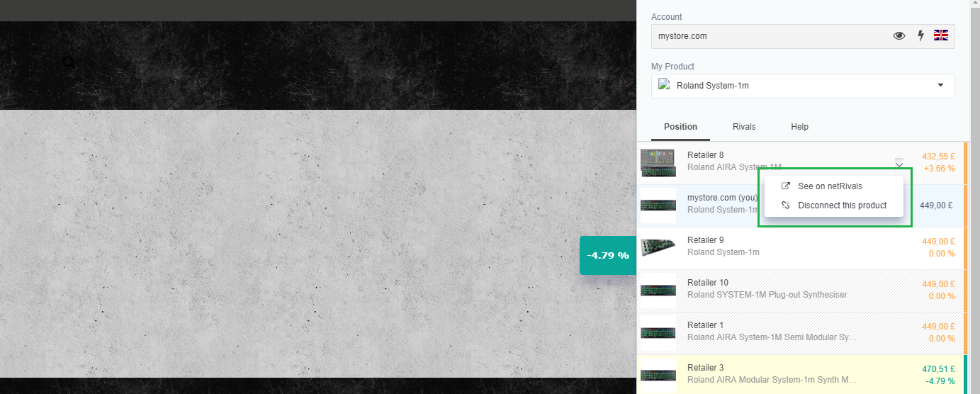Click the external link icon beside See on netRivals
This screenshot has height=394, width=980.
coord(785,186)
